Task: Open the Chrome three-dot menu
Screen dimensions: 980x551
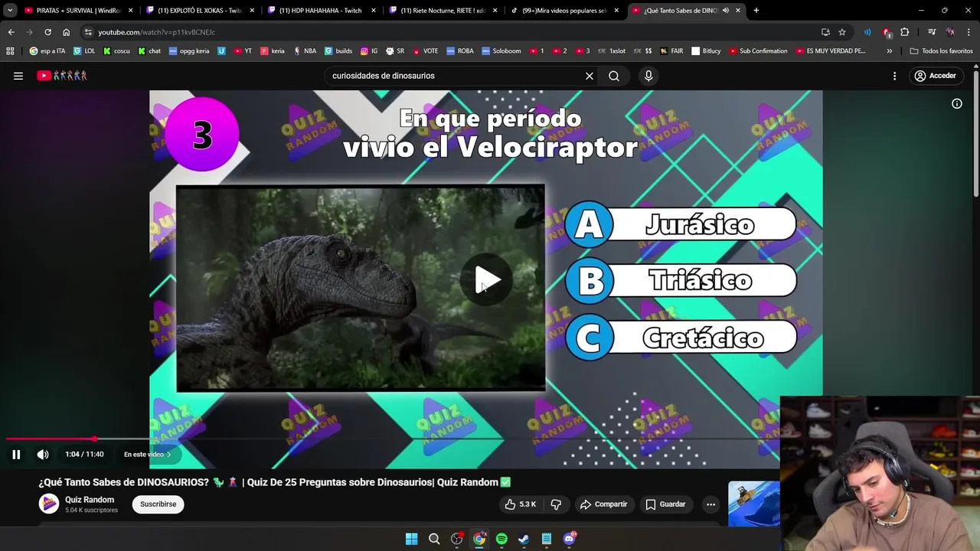Action: coord(968,32)
